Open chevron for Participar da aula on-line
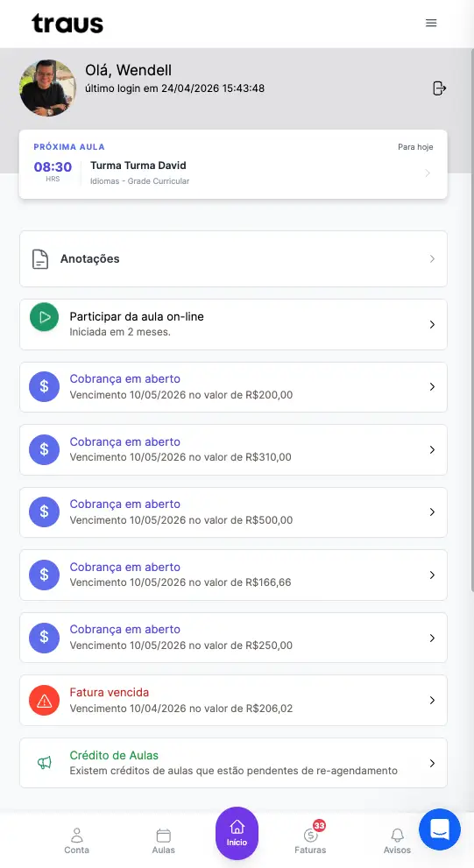The image size is (474, 868). [432, 324]
